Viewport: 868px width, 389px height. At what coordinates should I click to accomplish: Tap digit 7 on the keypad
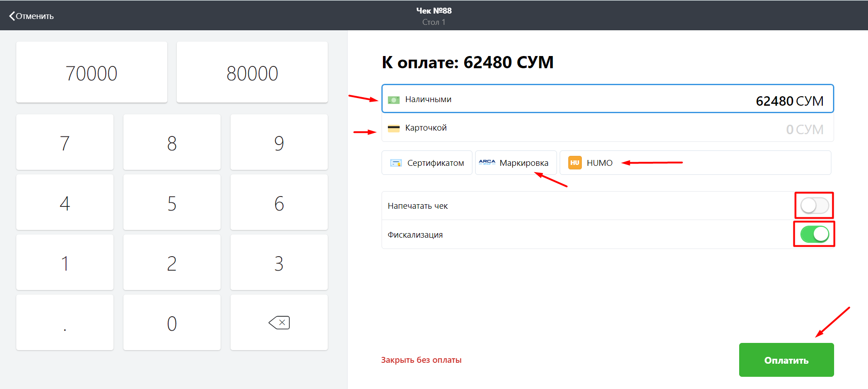click(65, 142)
